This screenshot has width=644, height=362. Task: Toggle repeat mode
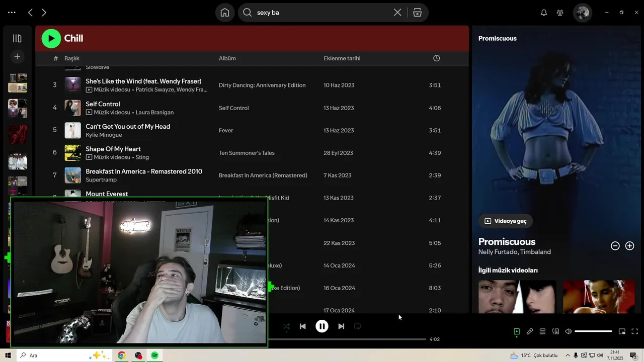357,326
